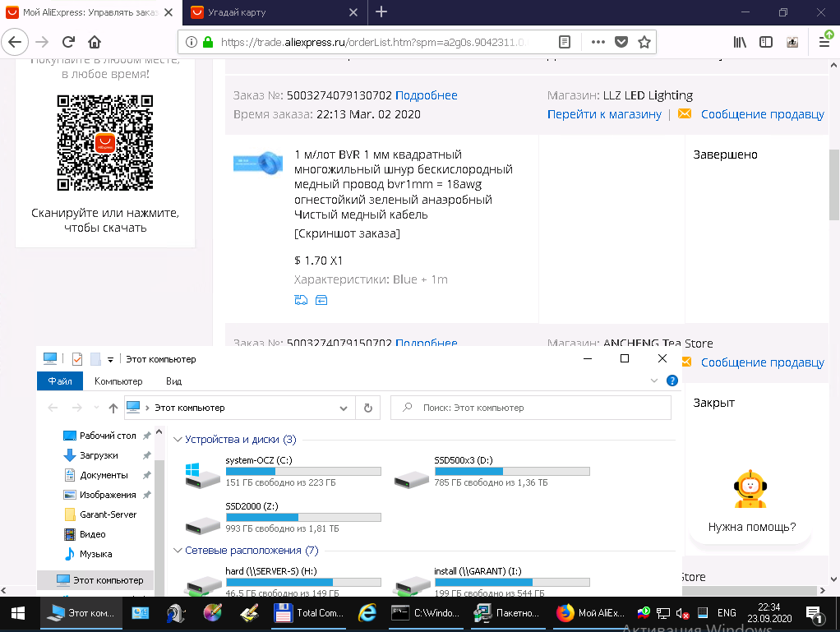The image size is (840, 632).
Task: Show Firefox sidebars
Action: 766,42
